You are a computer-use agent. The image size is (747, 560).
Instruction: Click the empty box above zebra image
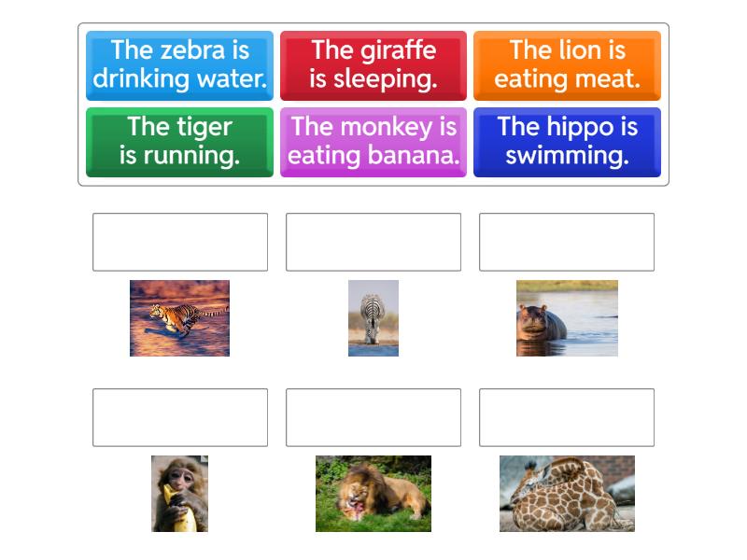373,242
